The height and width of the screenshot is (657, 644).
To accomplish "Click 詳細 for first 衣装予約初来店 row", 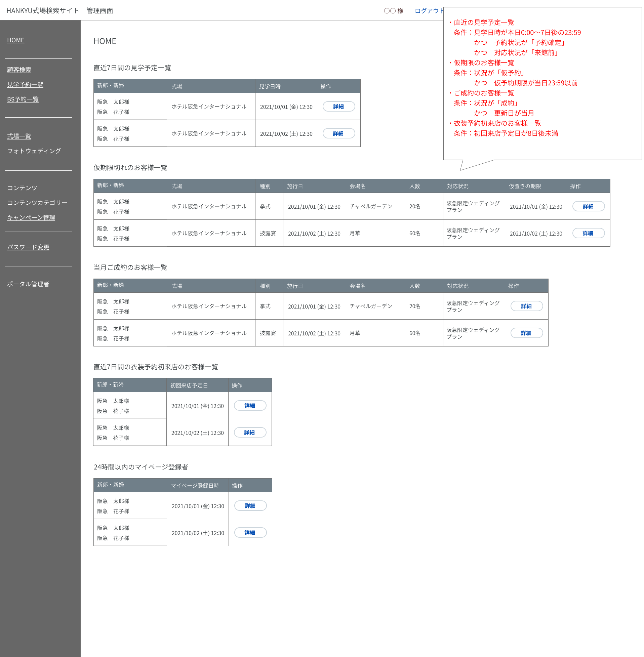I will point(250,405).
